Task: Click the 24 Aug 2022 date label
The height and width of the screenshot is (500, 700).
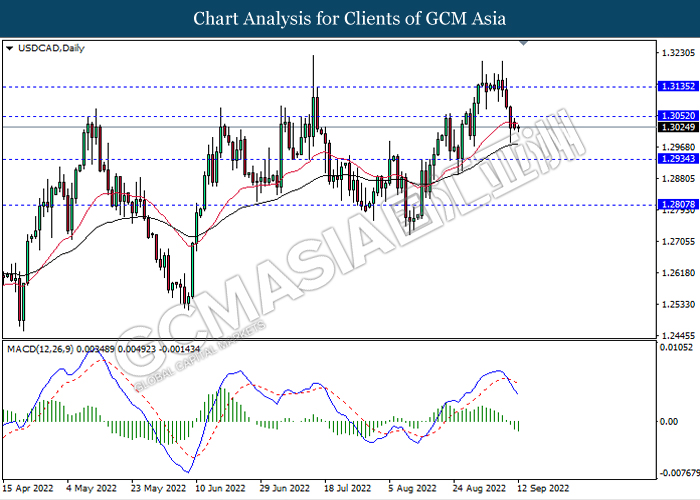Action: pos(479,488)
